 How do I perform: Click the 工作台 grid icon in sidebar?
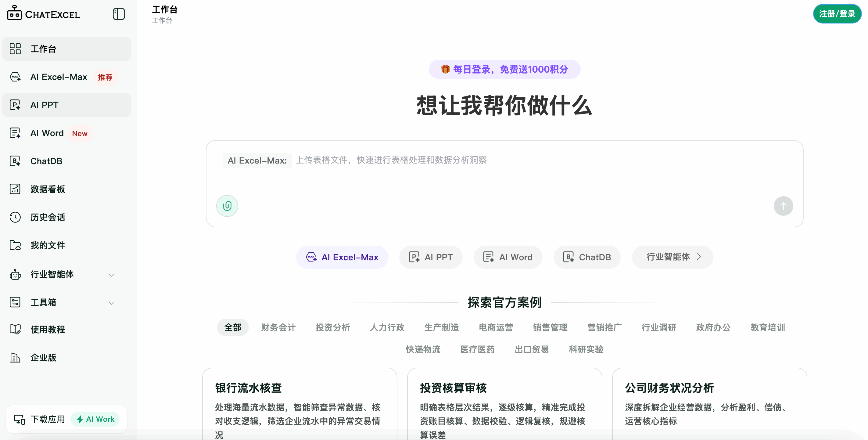pyautogui.click(x=15, y=49)
